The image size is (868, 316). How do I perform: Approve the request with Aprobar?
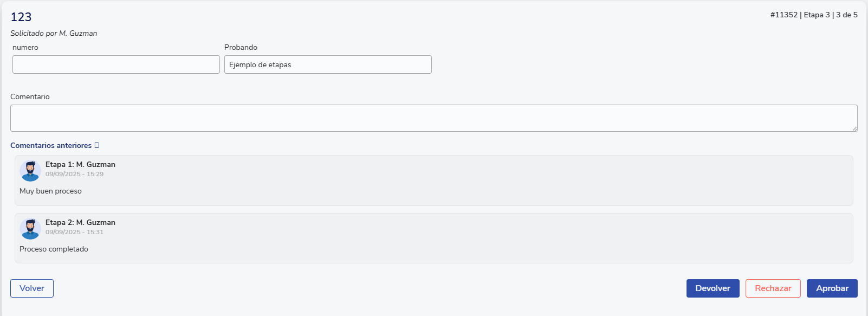tap(832, 288)
